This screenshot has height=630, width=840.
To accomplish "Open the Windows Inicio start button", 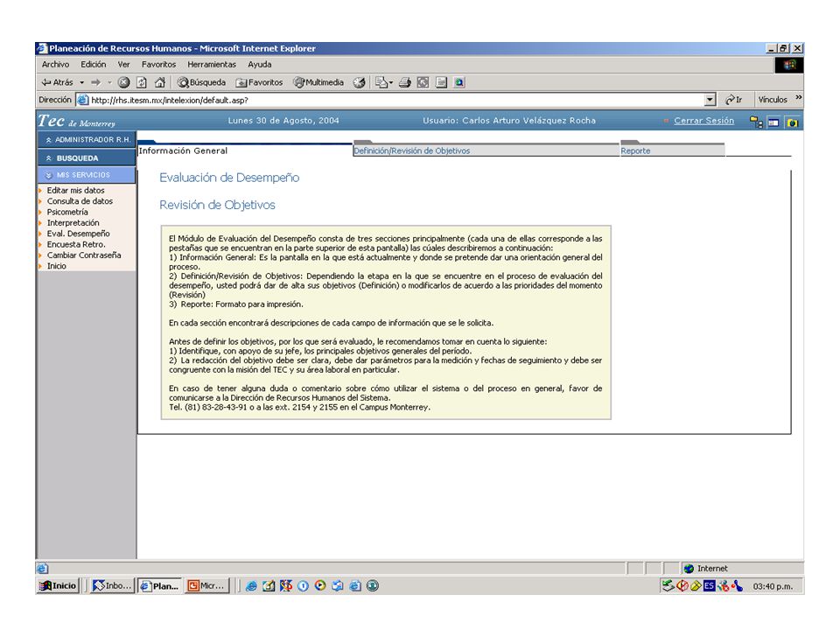I will click(59, 586).
